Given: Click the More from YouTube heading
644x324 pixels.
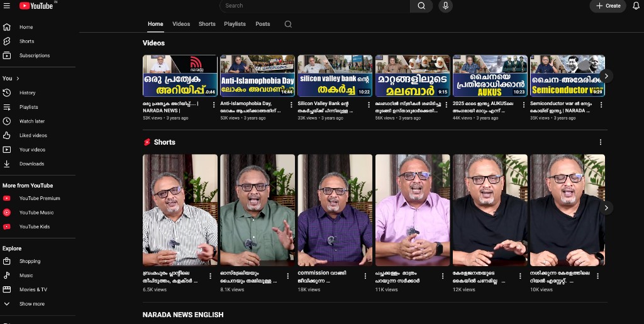Looking at the screenshot, I should tap(28, 186).
